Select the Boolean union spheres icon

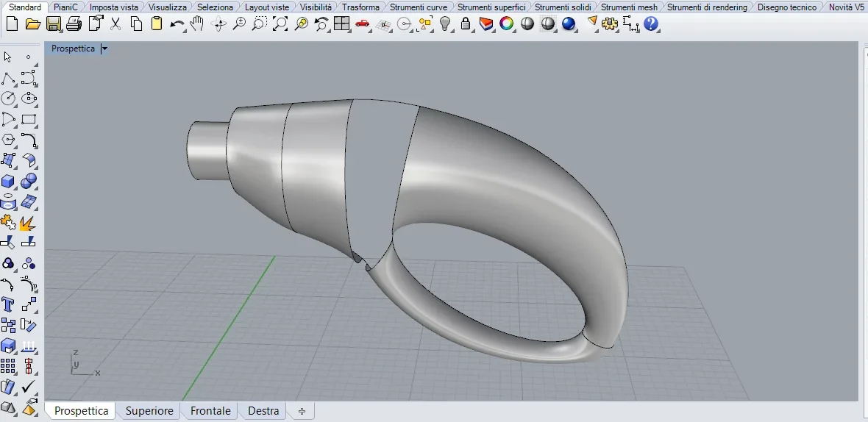tap(29, 181)
